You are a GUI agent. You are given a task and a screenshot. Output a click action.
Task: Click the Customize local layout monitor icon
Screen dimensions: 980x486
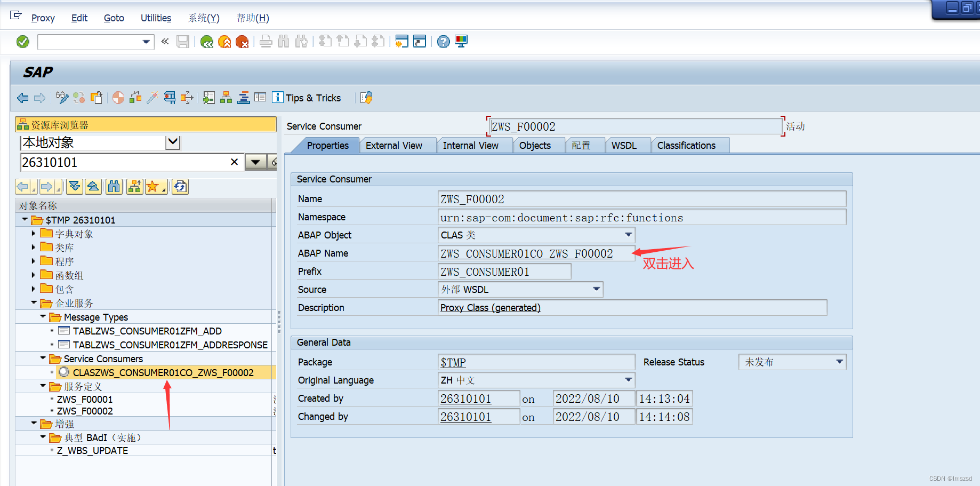coord(461,42)
